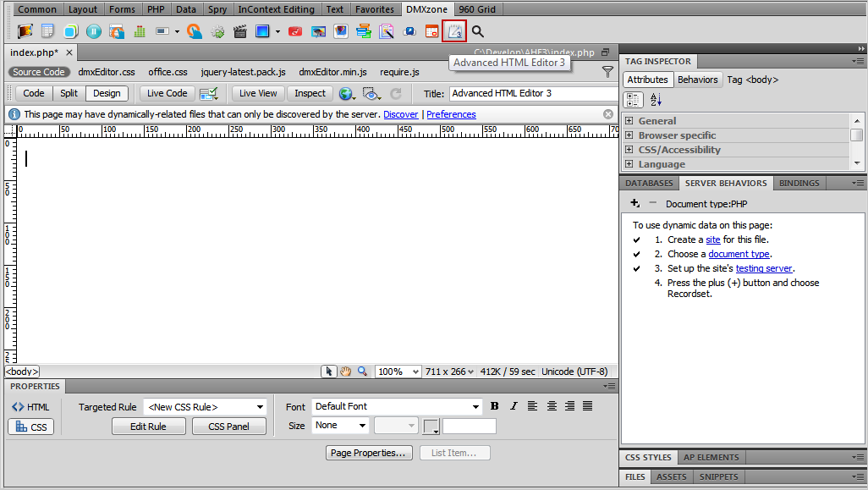Select dmxEditor.css in related files bar
868x490 pixels.
click(107, 72)
